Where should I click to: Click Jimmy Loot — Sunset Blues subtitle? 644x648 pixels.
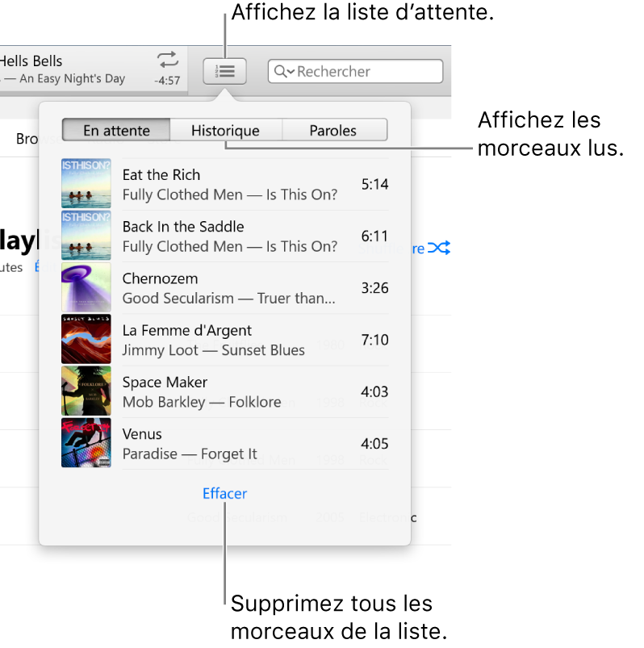[213, 350]
